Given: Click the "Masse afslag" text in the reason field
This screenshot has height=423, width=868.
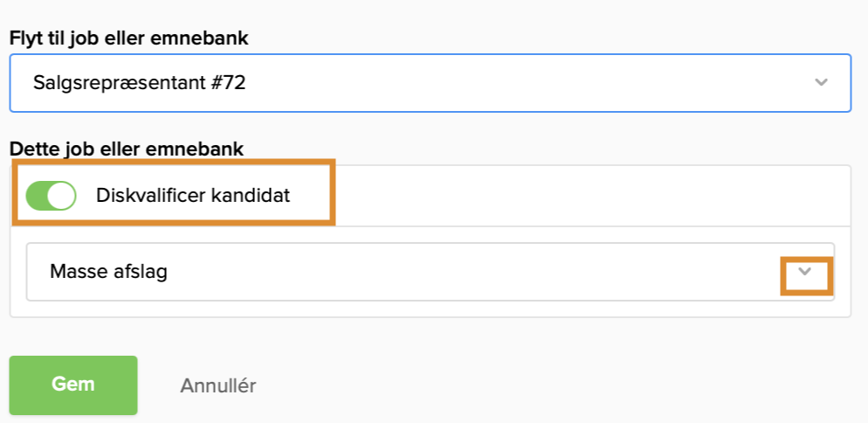Looking at the screenshot, I should 108,272.
